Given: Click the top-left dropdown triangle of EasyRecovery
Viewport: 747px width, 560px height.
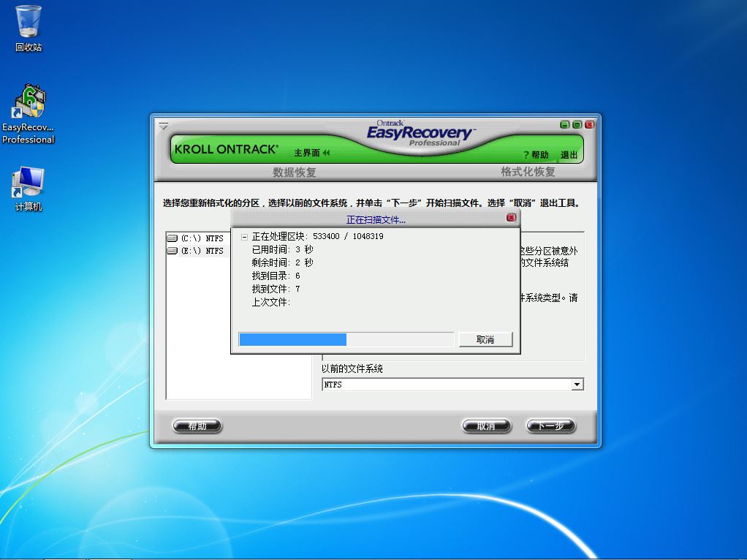Looking at the screenshot, I should (x=164, y=126).
